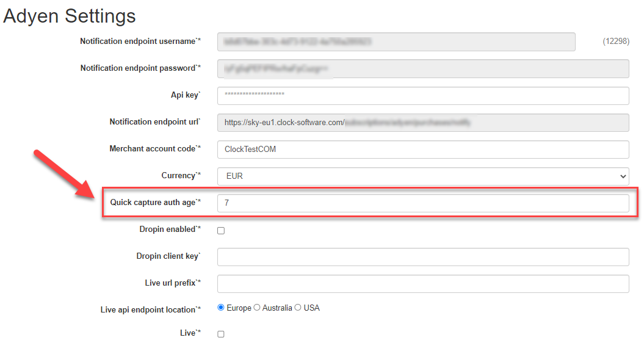Click the masked Api key asterisks

pos(251,95)
